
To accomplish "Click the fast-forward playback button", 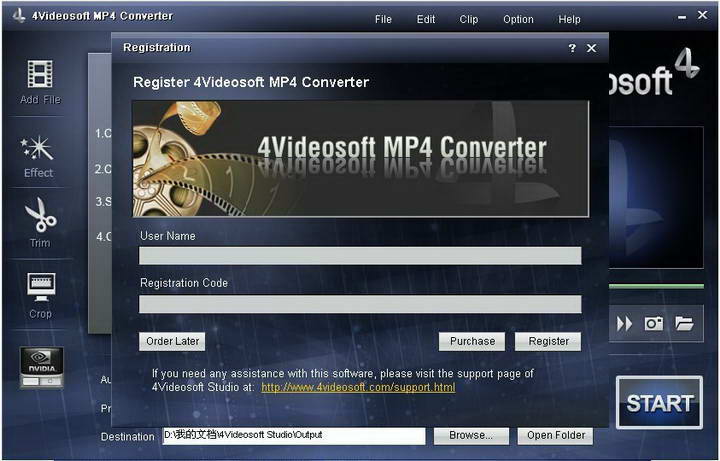I will pos(624,324).
